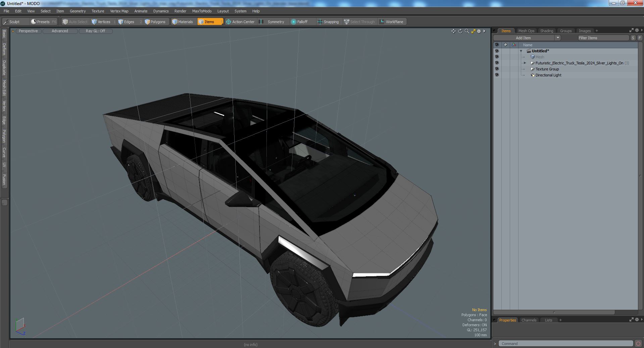This screenshot has width=644, height=348.
Task: Toggle Select Through
Action: 359,22
